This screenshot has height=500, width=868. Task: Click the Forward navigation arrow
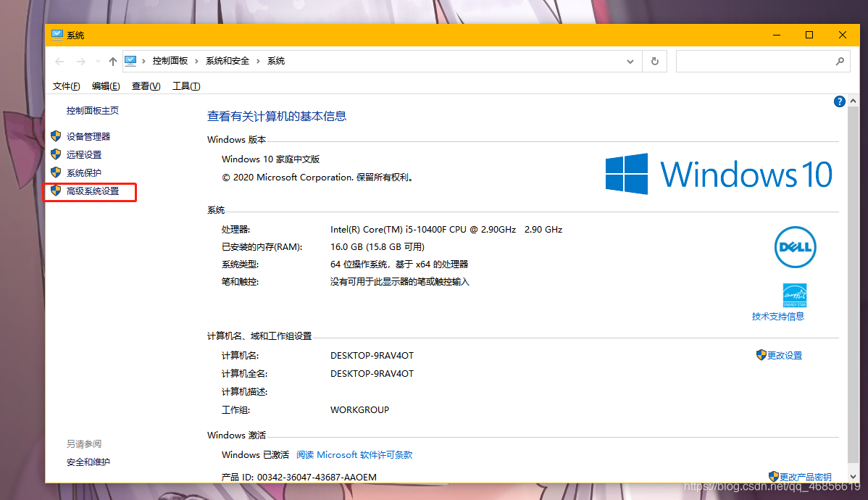point(81,62)
